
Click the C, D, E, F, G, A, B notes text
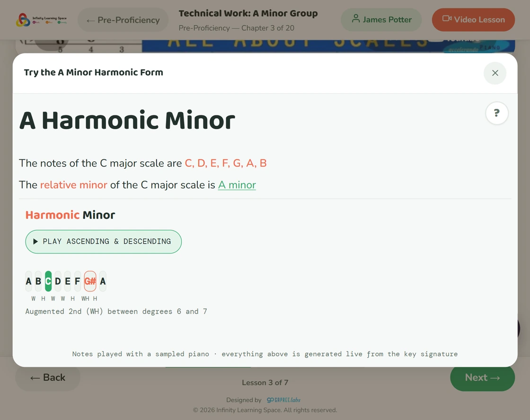225,163
